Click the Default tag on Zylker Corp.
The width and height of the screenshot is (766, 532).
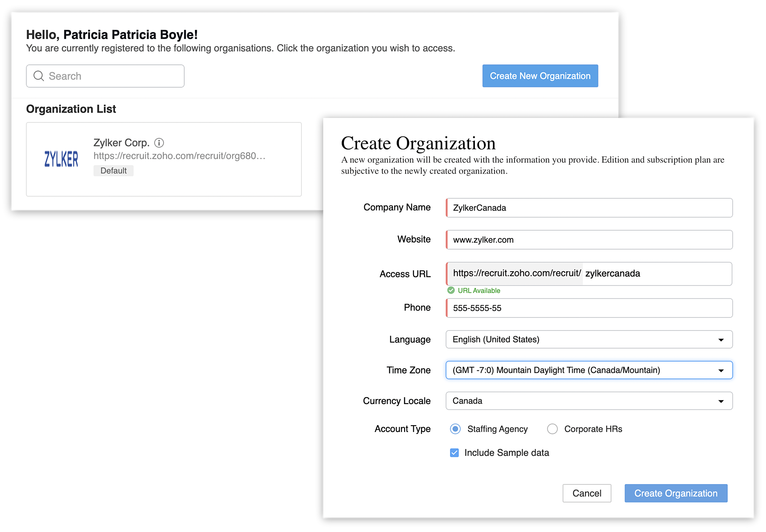pos(113,171)
